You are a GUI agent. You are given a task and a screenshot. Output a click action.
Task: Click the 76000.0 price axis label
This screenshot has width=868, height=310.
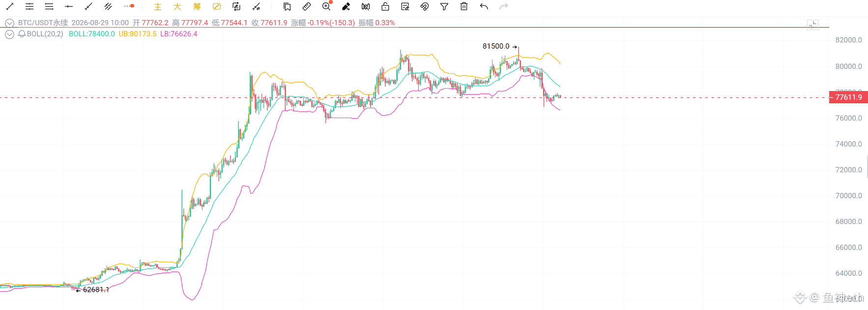(x=849, y=118)
